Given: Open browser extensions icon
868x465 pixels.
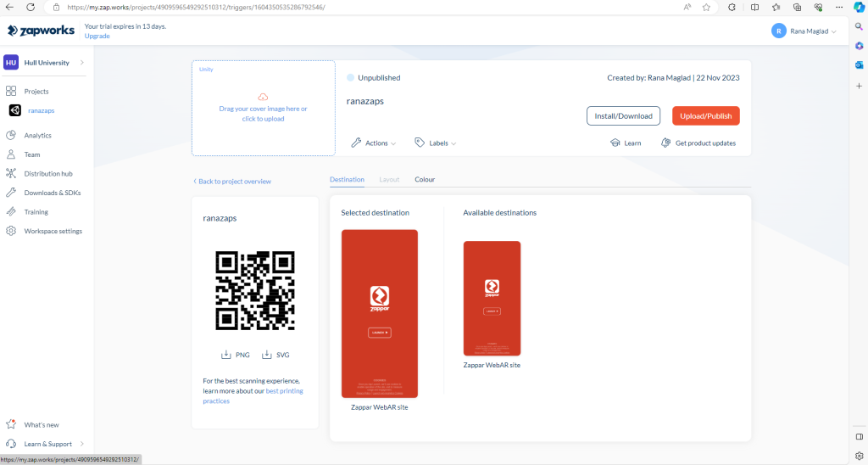Looking at the screenshot, I should [732, 7].
